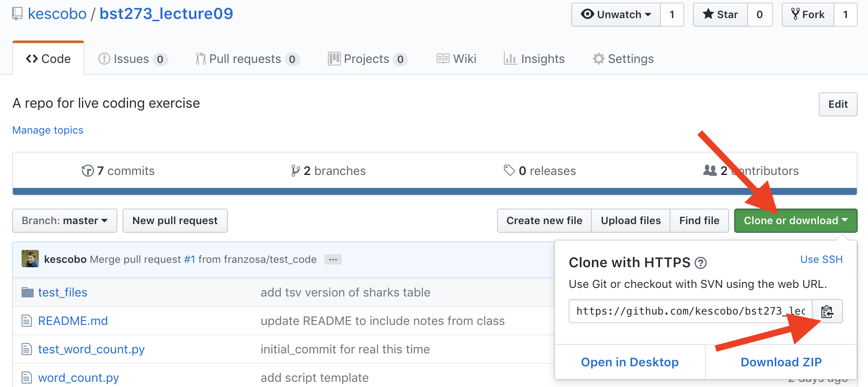Click Upload files button
868x387 pixels.
(x=631, y=221)
